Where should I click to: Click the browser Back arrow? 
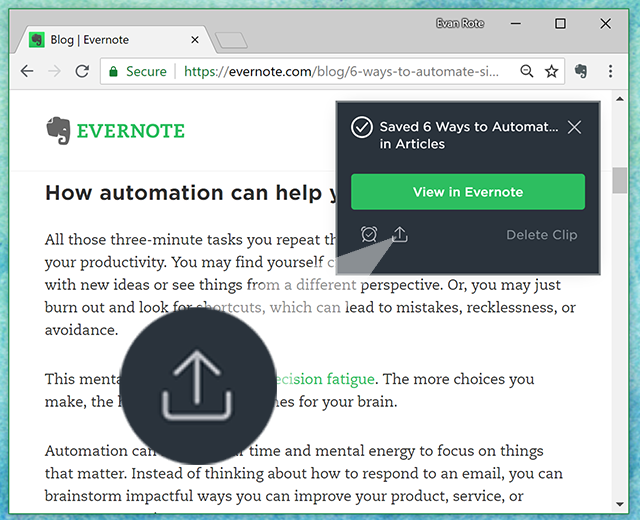pos(27,72)
